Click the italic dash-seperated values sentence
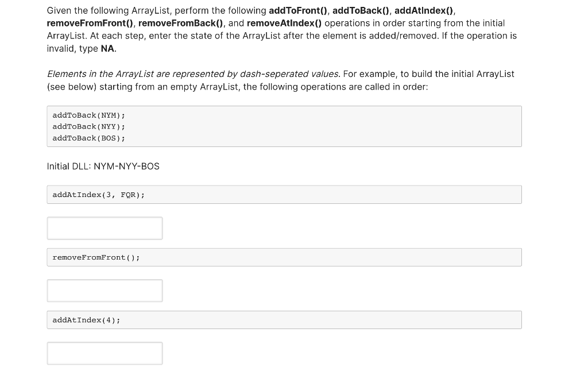Screen dimensions: 588x371 194,74
